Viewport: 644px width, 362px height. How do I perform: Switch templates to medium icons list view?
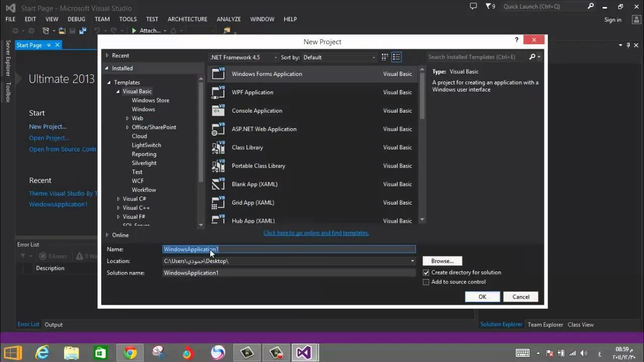[x=396, y=57]
